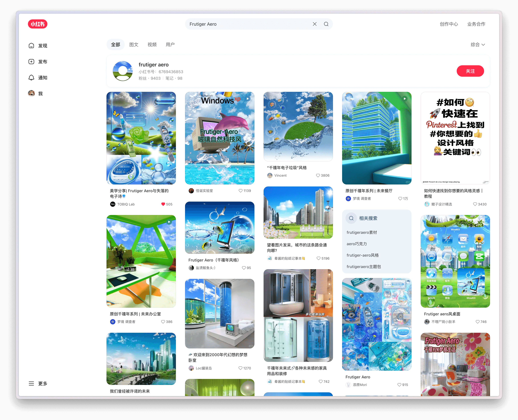Click the Xiaohongshu red logo
The image size is (518, 420).
tap(37, 24)
